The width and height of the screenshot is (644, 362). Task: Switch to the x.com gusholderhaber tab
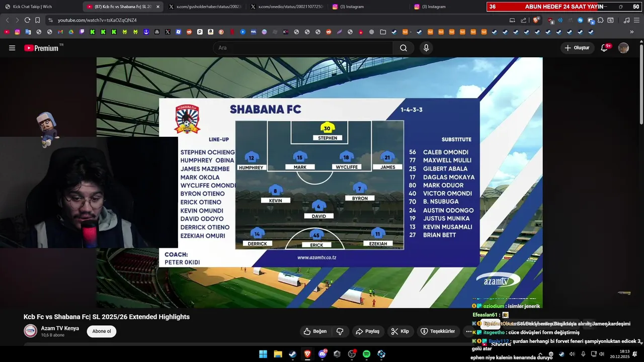[205, 7]
